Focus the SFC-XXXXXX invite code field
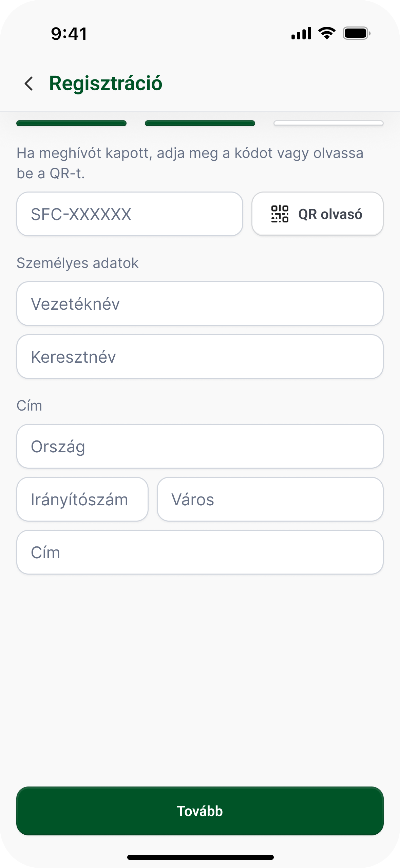This screenshot has width=400, height=868. tap(130, 214)
